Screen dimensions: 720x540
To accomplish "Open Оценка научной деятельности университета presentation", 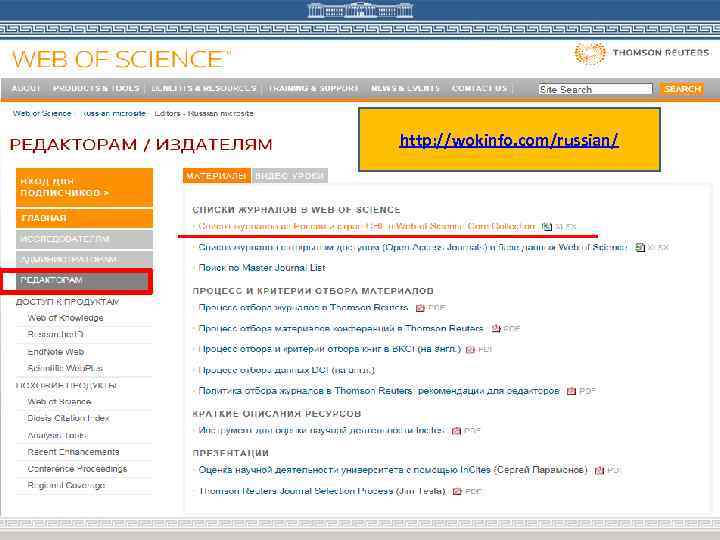I will (393, 470).
